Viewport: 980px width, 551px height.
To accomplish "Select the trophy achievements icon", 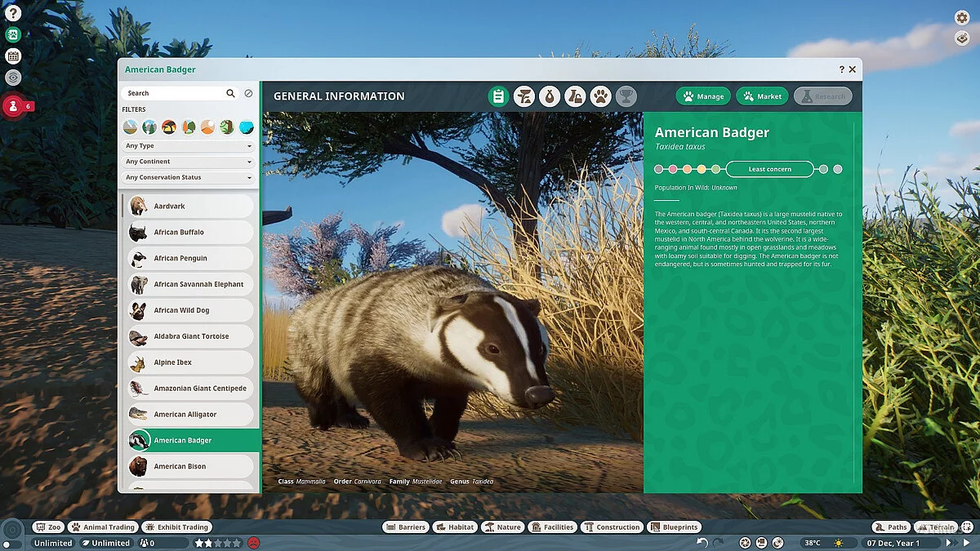I will tap(626, 96).
